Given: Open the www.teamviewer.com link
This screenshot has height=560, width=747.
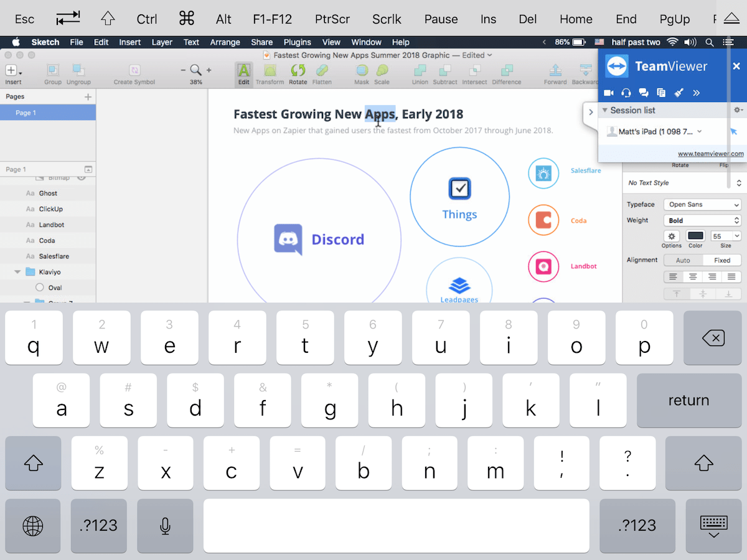Looking at the screenshot, I should point(711,154).
